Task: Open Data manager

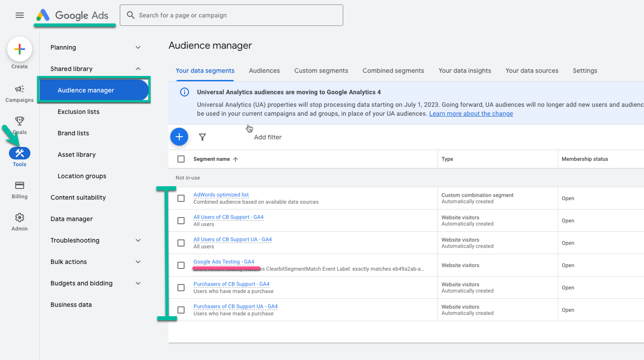Action: [x=72, y=219]
